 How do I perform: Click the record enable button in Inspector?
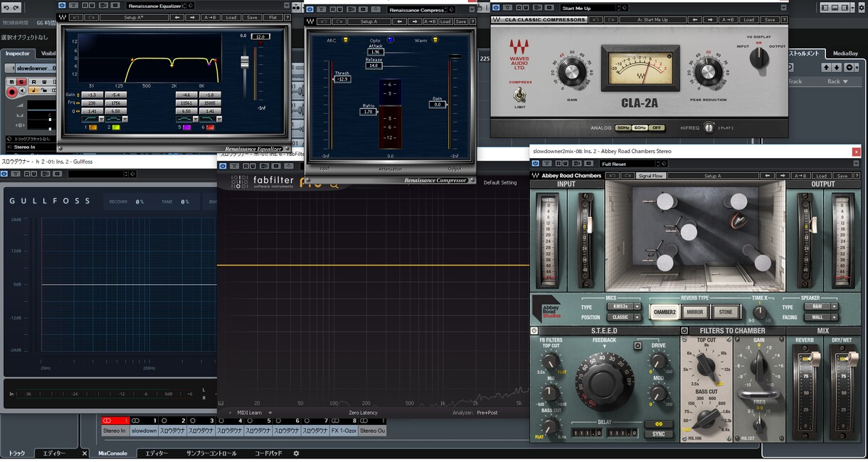pos(12,93)
